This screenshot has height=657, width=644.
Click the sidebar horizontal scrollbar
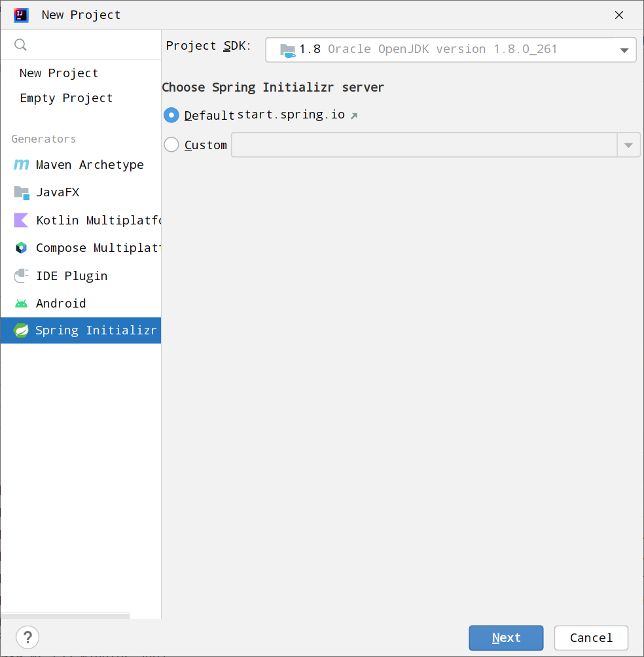click(65, 616)
